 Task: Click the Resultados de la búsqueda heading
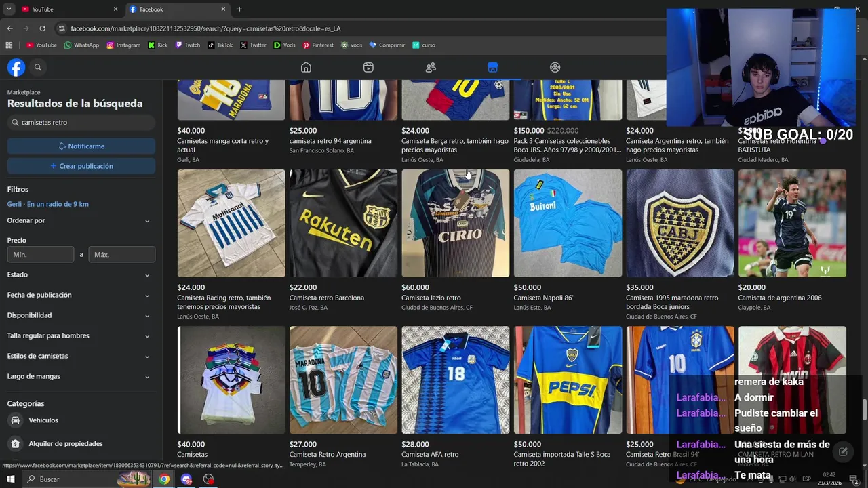[75, 104]
